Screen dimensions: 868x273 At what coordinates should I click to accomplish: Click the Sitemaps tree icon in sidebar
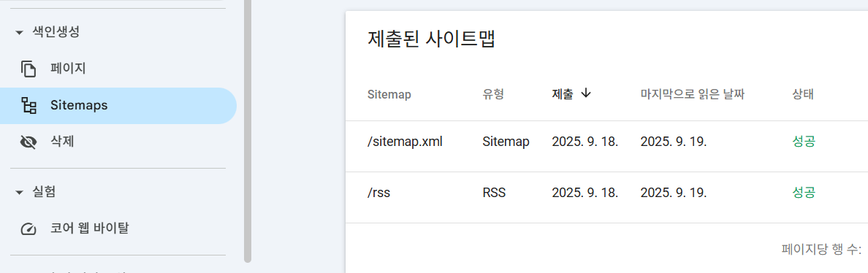tap(28, 106)
